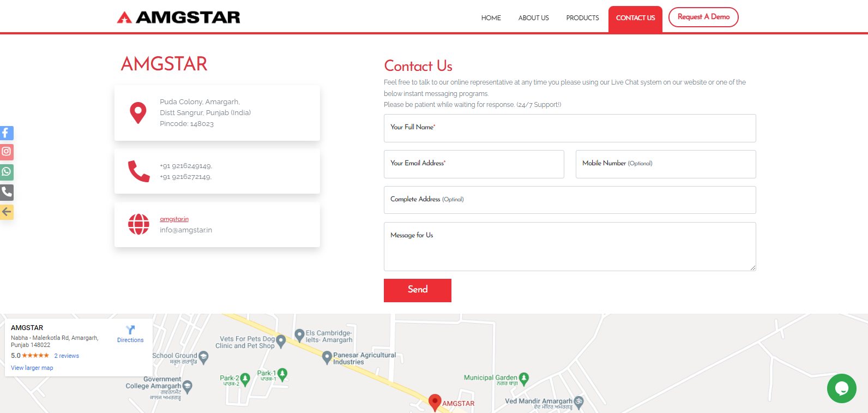Select Vets For Pets map pin
The width and height of the screenshot is (868, 413).
pos(281,342)
